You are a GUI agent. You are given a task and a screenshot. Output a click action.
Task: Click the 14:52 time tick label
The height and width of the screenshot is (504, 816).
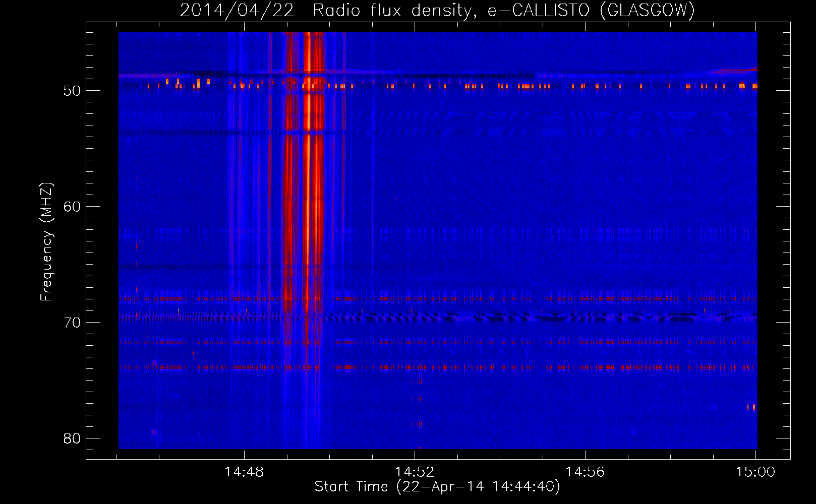(x=415, y=472)
